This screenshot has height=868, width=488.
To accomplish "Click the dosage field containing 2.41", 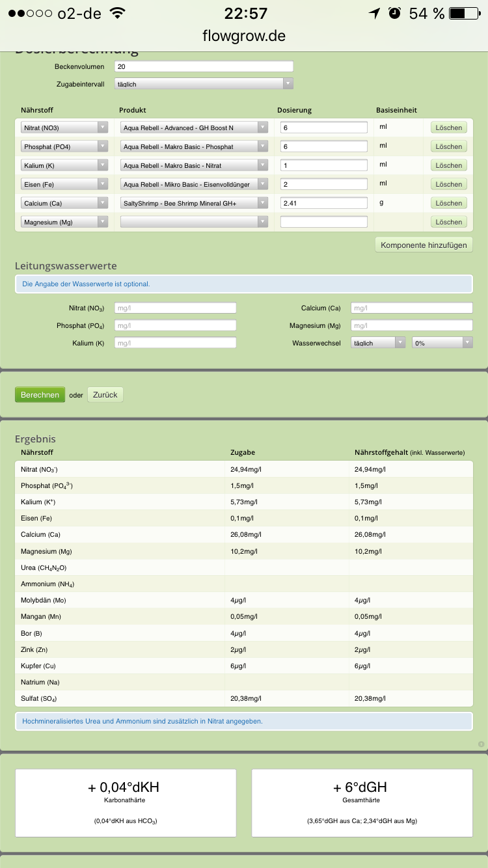I will 324,203.
